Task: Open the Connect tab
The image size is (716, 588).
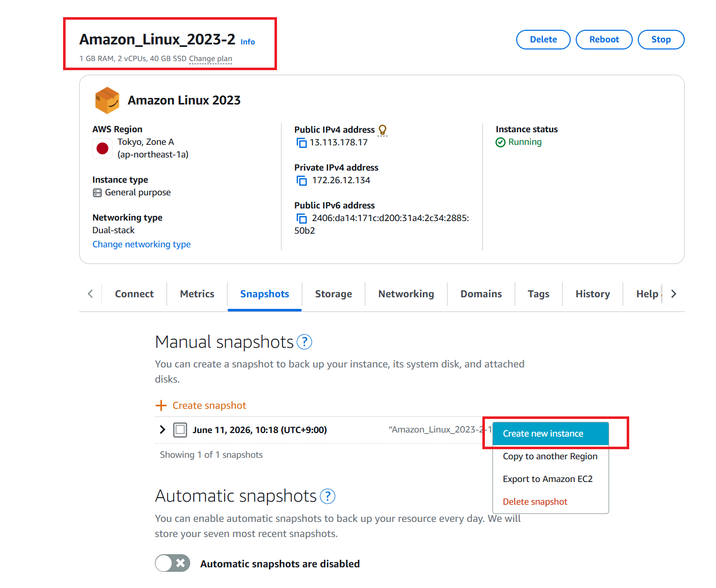Action: [134, 294]
